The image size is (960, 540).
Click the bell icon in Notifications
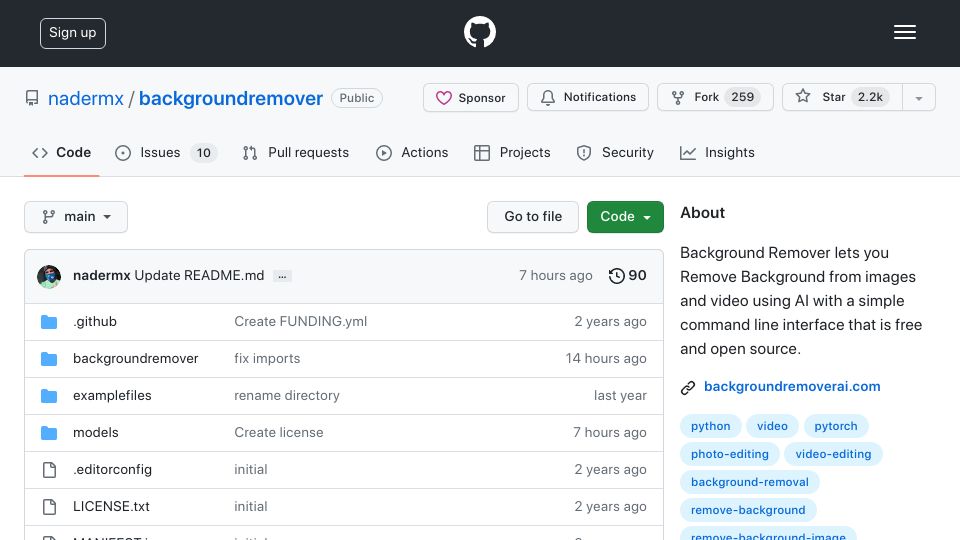tap(547, 98)
